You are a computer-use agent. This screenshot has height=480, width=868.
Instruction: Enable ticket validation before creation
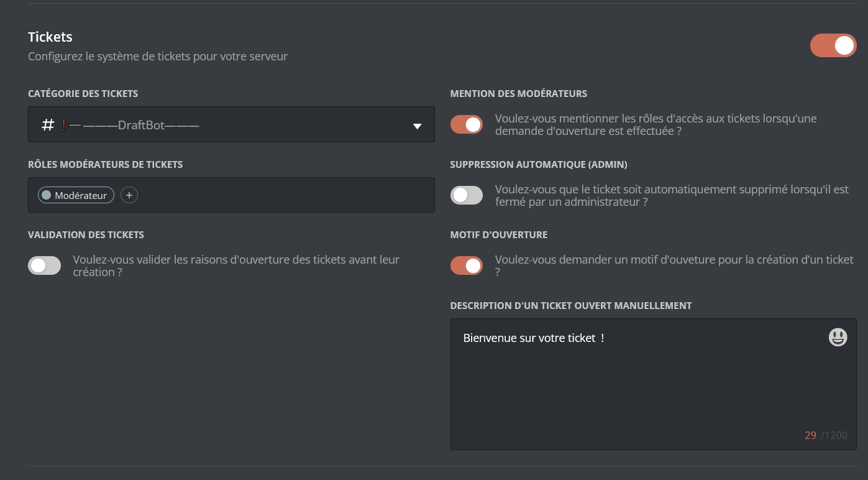(x=44, y=265)
